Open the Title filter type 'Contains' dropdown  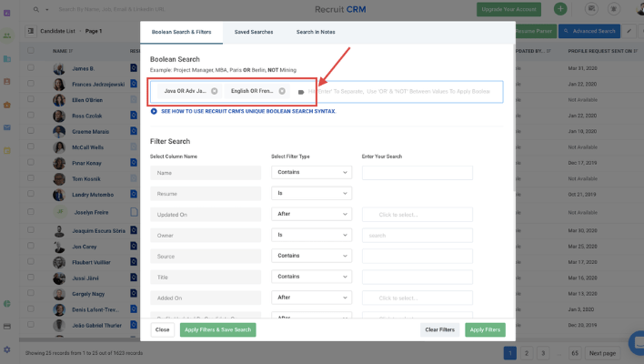coord(311,277)
